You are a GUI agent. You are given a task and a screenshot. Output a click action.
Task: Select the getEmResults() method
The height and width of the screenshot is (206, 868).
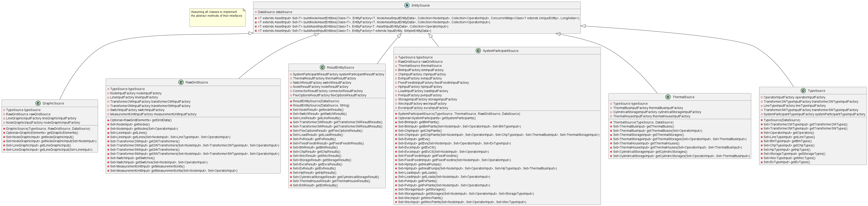[x=315, y=185]
